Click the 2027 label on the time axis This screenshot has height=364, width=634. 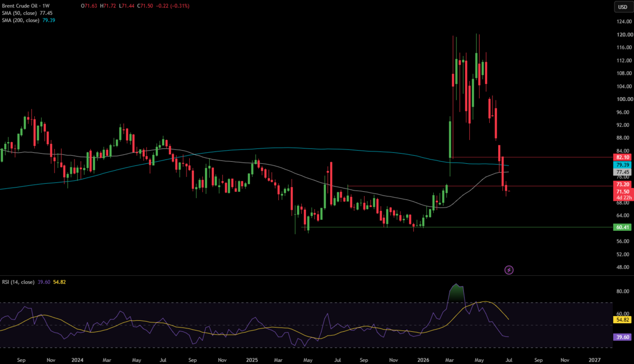click(x=595, y=359)
